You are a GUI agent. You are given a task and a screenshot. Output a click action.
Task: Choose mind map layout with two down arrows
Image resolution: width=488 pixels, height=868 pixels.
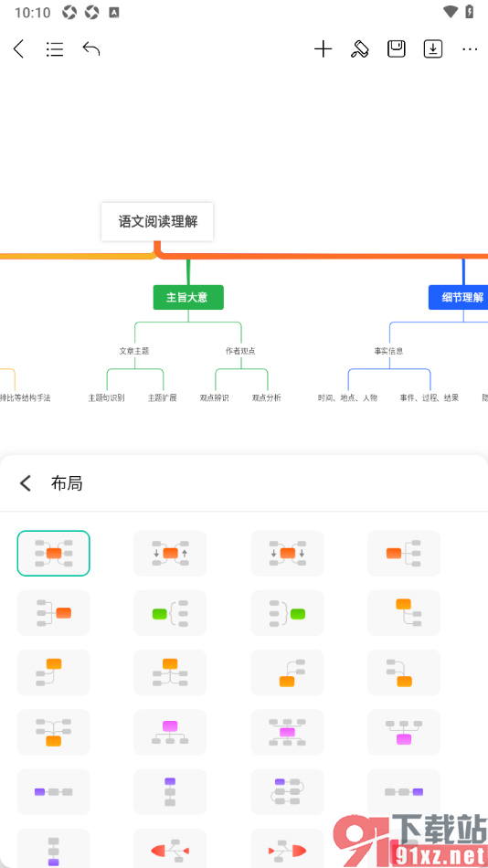[287, 553]
